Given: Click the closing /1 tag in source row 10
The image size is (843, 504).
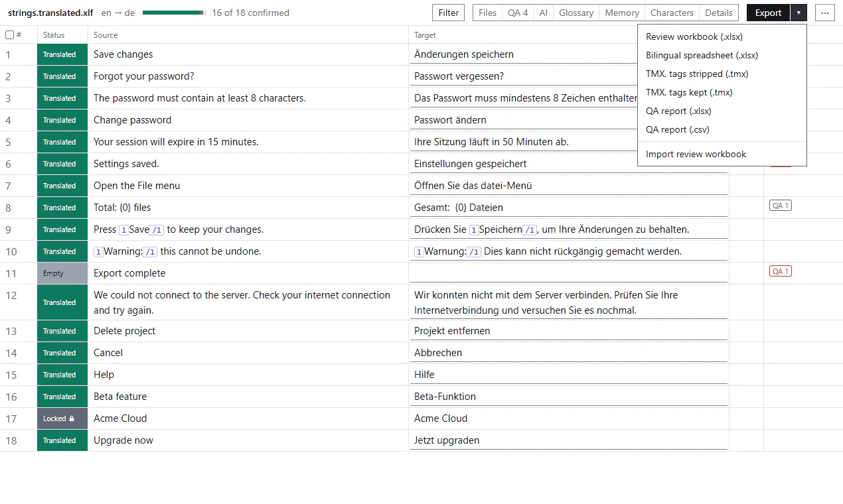Looking at the screenshot, I should 151,252.
